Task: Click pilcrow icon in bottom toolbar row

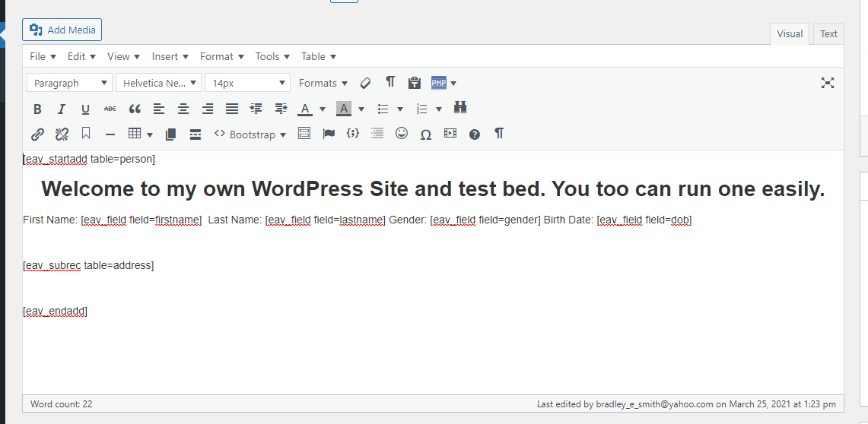Action: pyautogui.click(x=499, y=133)
